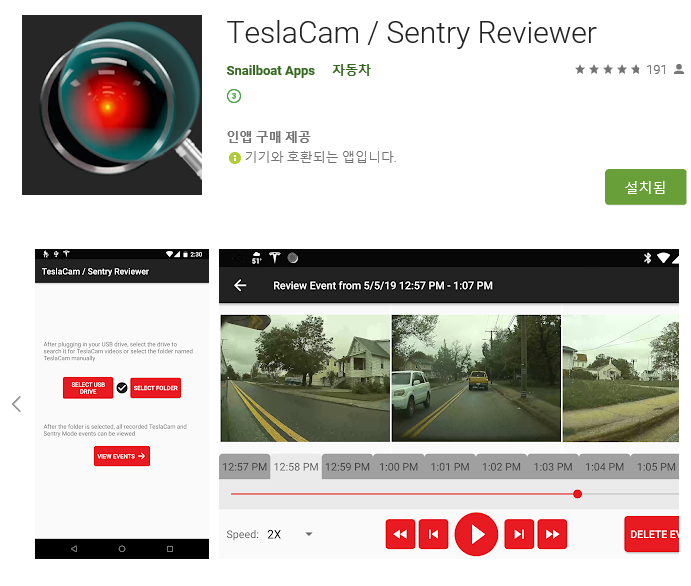Tap the DELETE EVENT button

pyautogui.click(x=652, y=534)
